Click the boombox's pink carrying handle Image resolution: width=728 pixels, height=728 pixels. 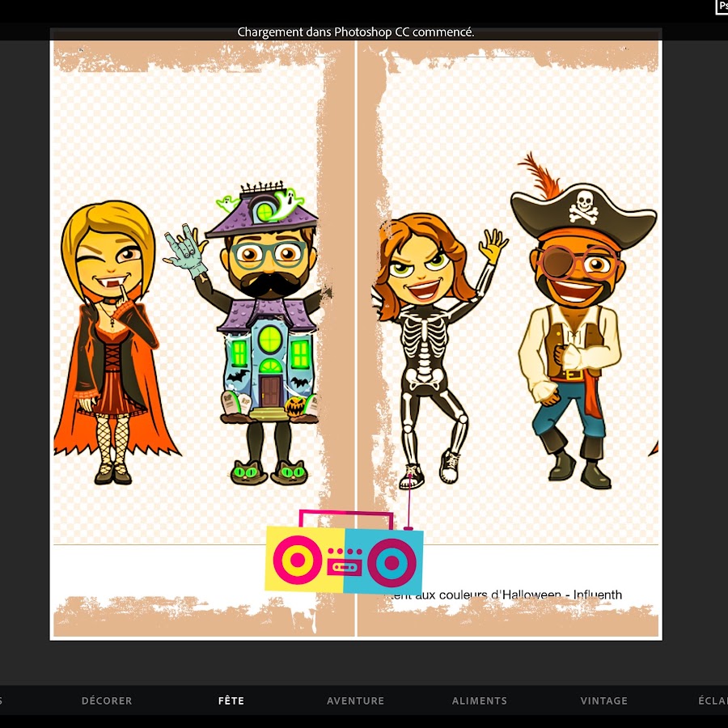click(x=345, y=516)
